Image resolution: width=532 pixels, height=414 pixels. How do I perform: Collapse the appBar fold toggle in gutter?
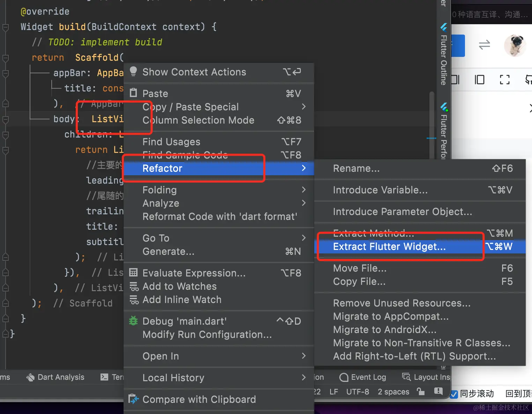point(6,73)
